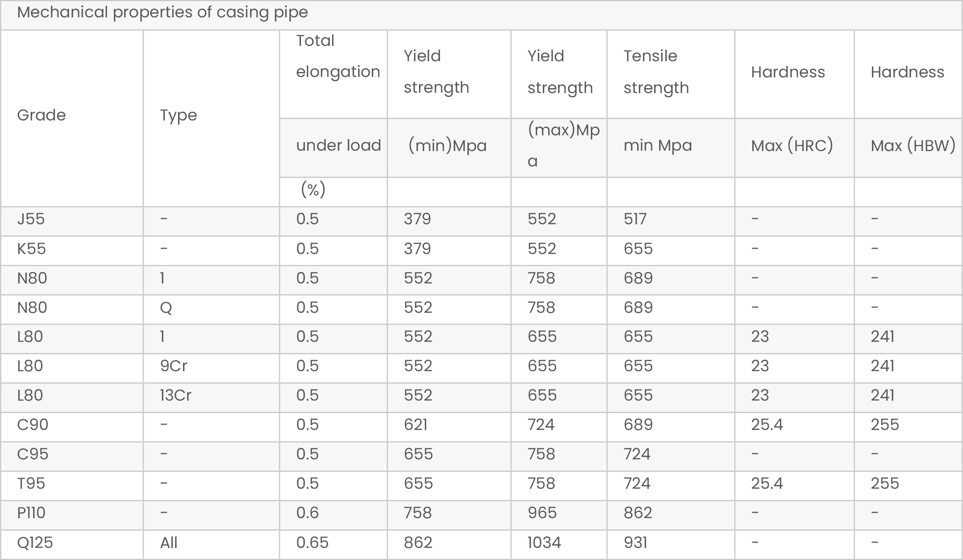Click the 'Grade' column header
The height and width of the screenshot is (560, 963).
[41, 115]
